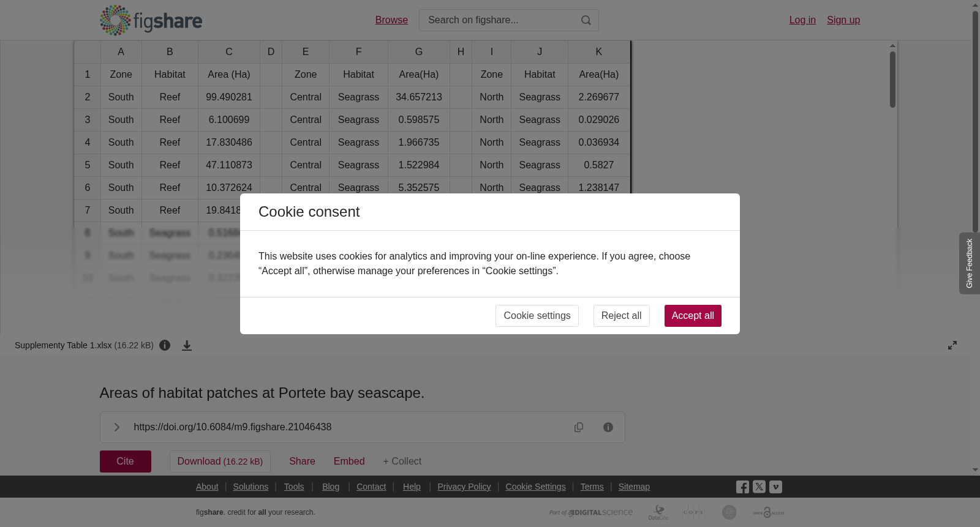Open the Solutions footer link
This screenshot has width=980, height=527.
[x=251, y=487]
